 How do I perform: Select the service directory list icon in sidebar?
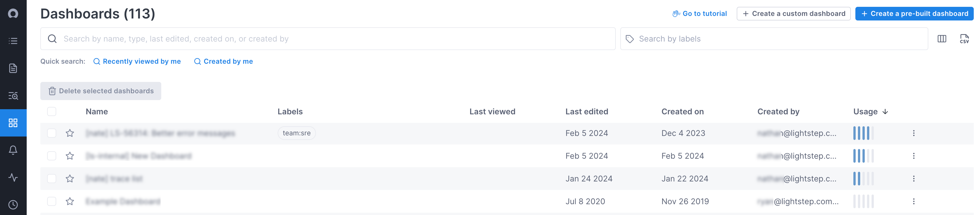13,41
